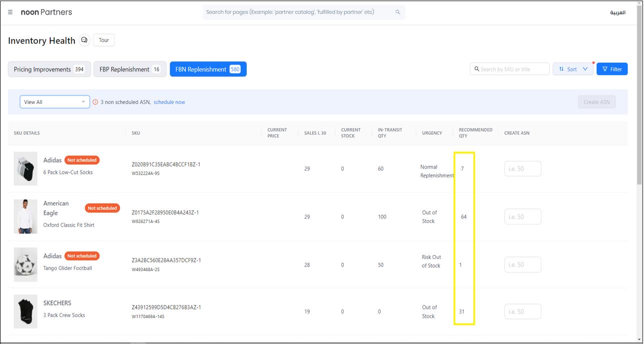The height and width of the screenshot is (344, 644).
Task: Open the hamburger navigation menu
Action: point(10,12)
